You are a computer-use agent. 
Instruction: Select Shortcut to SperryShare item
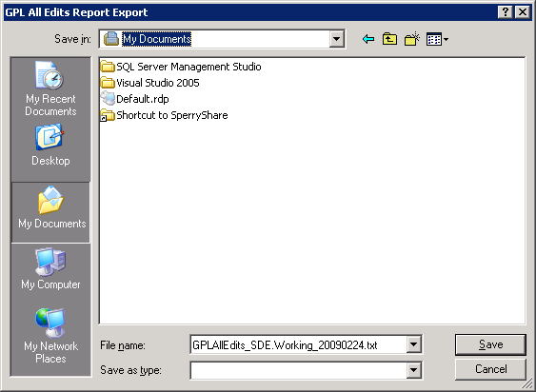pos(164,115)
